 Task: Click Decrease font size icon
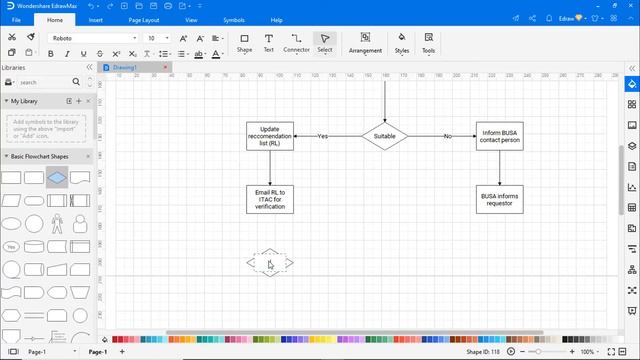tap(200, 38)
